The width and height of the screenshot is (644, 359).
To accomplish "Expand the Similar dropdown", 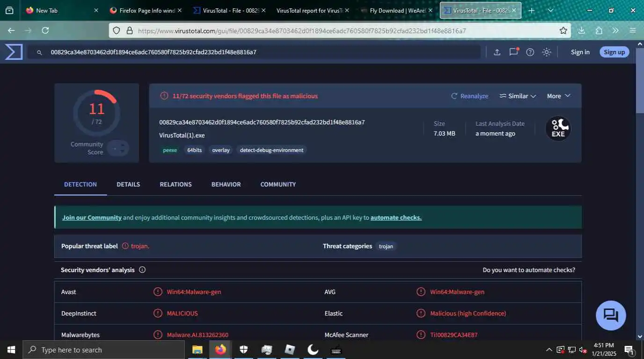I will click(x=518, y=96).
